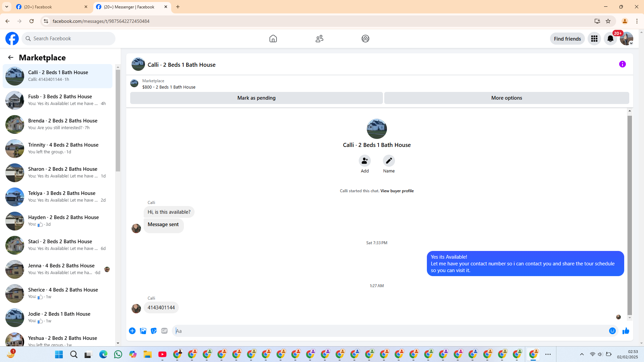Open Hayden 2 Beds 2 Baths House chat
This screenshot has width=644, height=362.
(58, 221)
